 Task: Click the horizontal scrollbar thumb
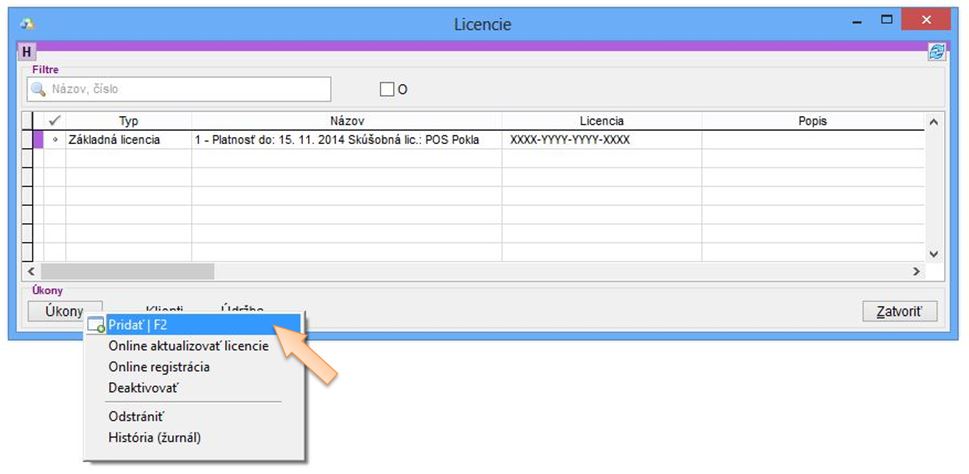point(126,271)
